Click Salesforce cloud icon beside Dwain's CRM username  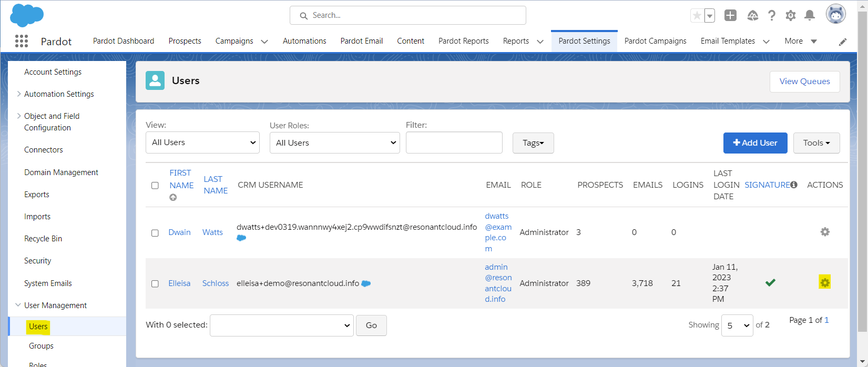(x=241, y=238)
